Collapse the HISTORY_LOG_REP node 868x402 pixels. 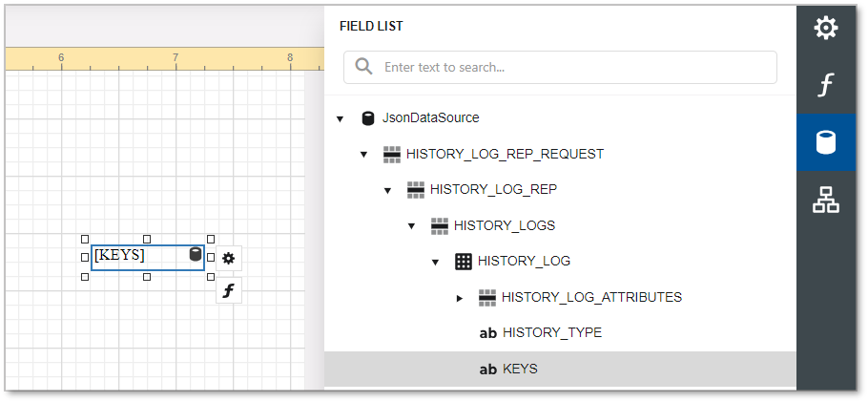(x=387, y=190)
